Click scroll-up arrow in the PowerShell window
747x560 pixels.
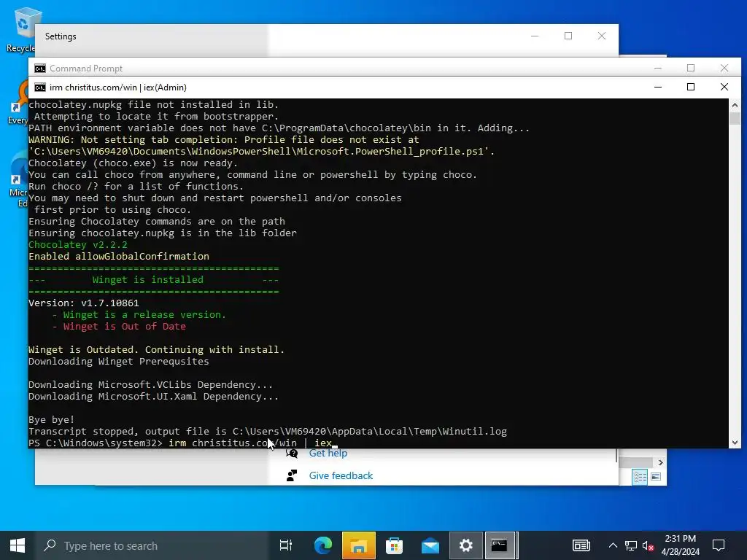[735, 105]
